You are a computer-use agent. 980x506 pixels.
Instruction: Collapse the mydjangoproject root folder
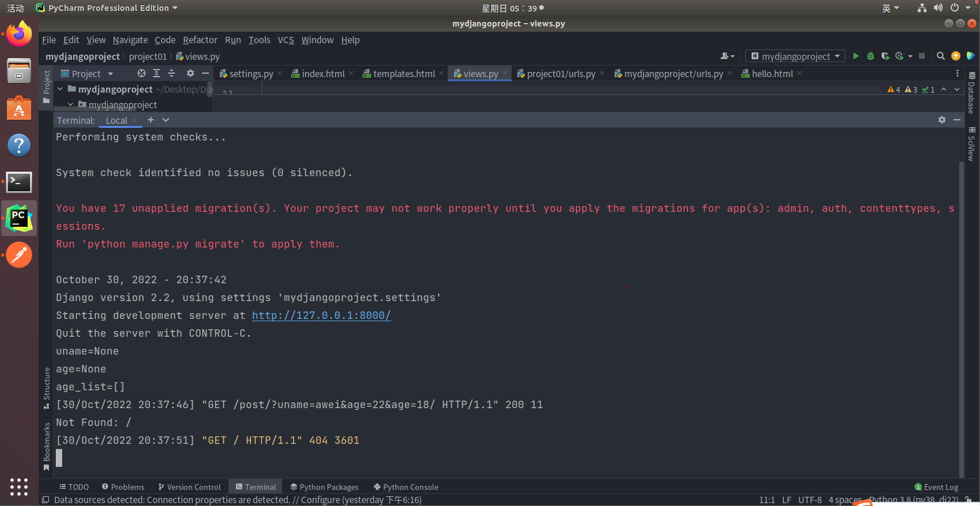(x=60, y=89)
